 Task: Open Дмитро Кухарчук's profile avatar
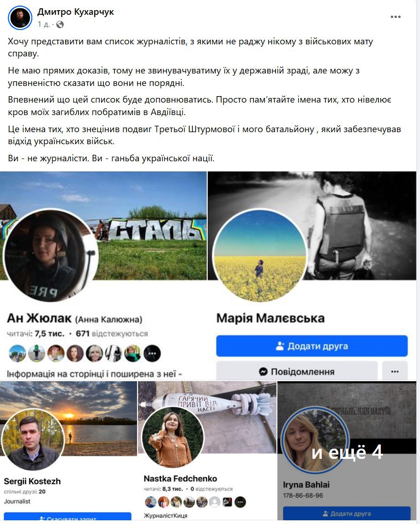click(20, 18)
